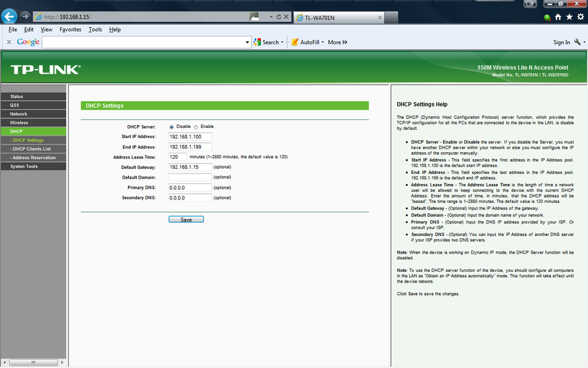Open the browser Tools gear icon
Image resolution: width=588 pixels, height=368 pixels.
580,17
